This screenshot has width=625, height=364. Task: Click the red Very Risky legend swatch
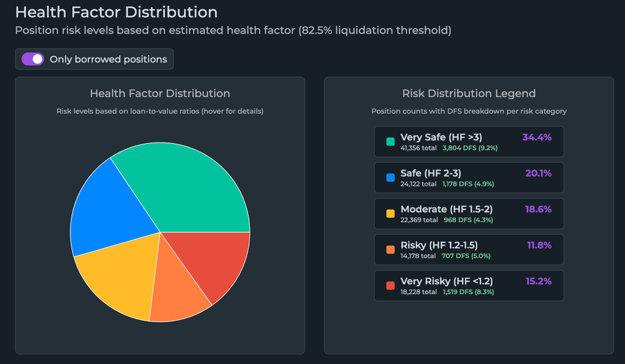390,286
